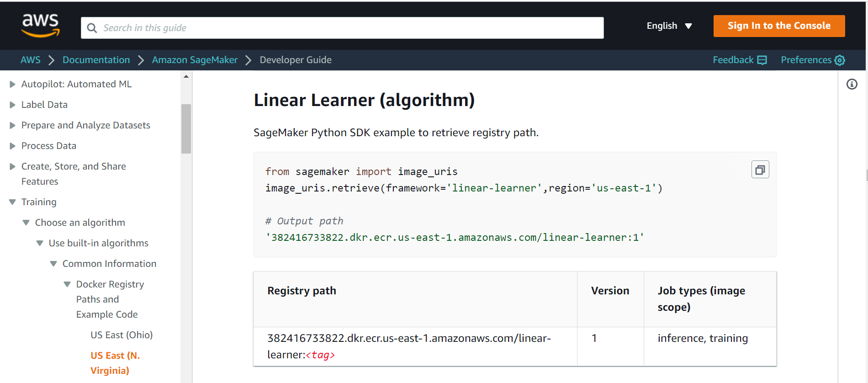Click the Feedback link in the breadcrumb bar
Image resolution: width=868 pixels, height=383 pixels.
pyautogui.click(x=740, y=60)
